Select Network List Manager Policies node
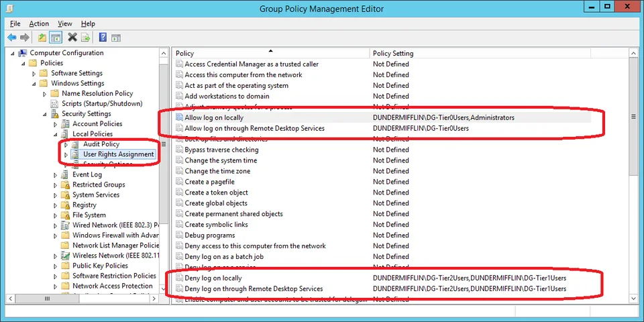Viewport: 644px width, 322px height. 115,246
